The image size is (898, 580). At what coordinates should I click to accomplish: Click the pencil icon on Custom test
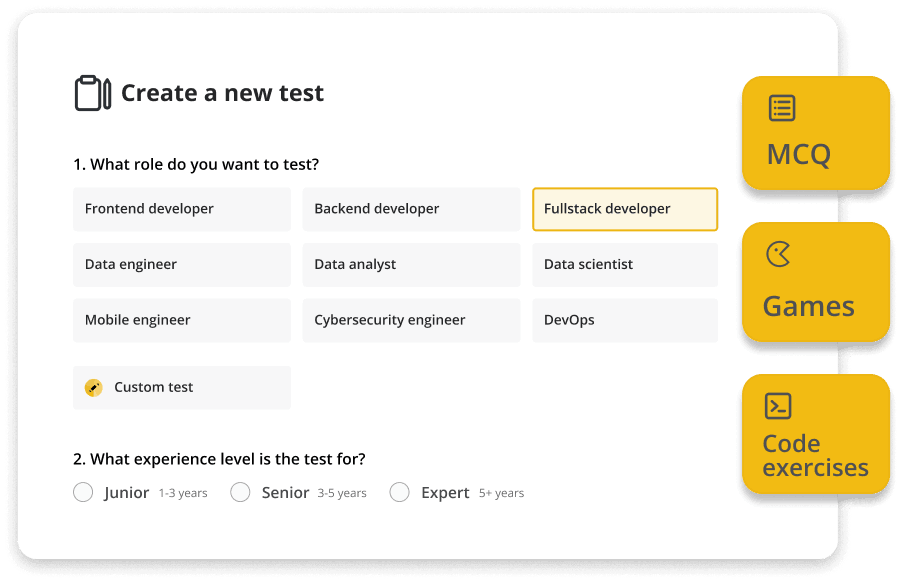click(x=94, y=388)
